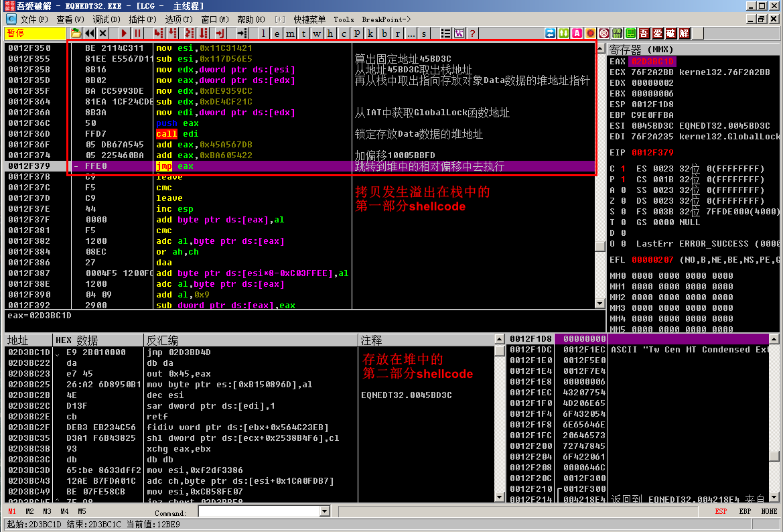Viewport: 783px width, 532px height.
Task: Switch stack addressing to EBP
Action: tap(745, 511)
